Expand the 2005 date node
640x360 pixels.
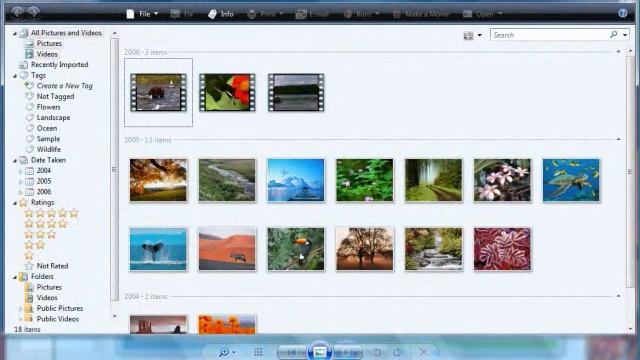[21, 182]
